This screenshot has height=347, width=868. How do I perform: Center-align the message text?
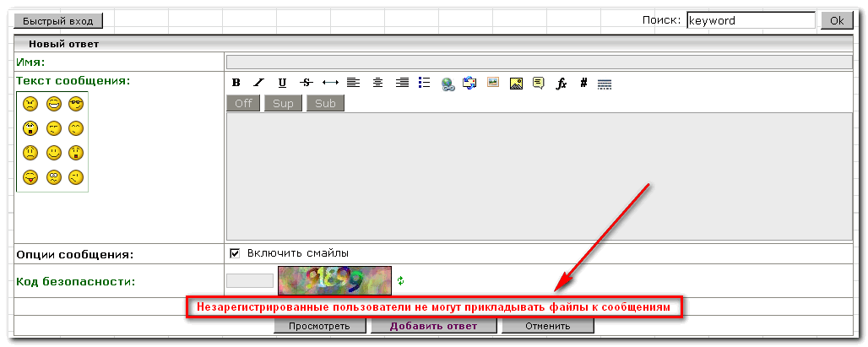pyautogui.click(x=377, y=83)
